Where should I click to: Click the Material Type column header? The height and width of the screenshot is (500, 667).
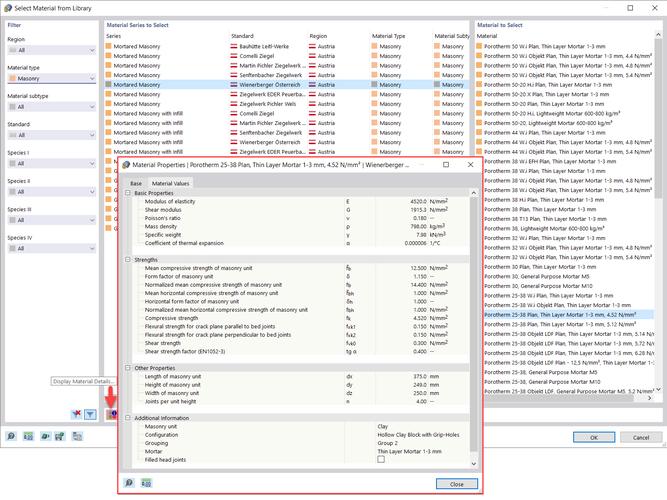(x=388, y=36)
